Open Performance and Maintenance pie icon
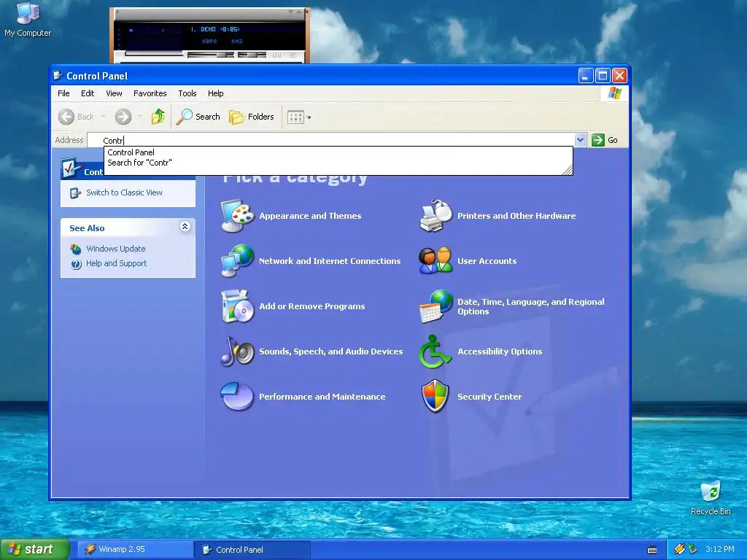 [x=237, y=396]
